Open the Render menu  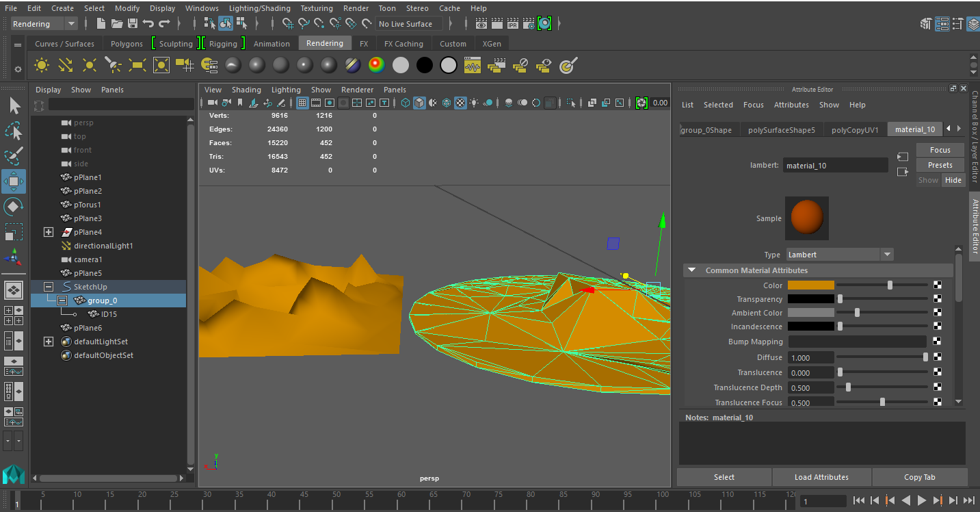point(356,8)
